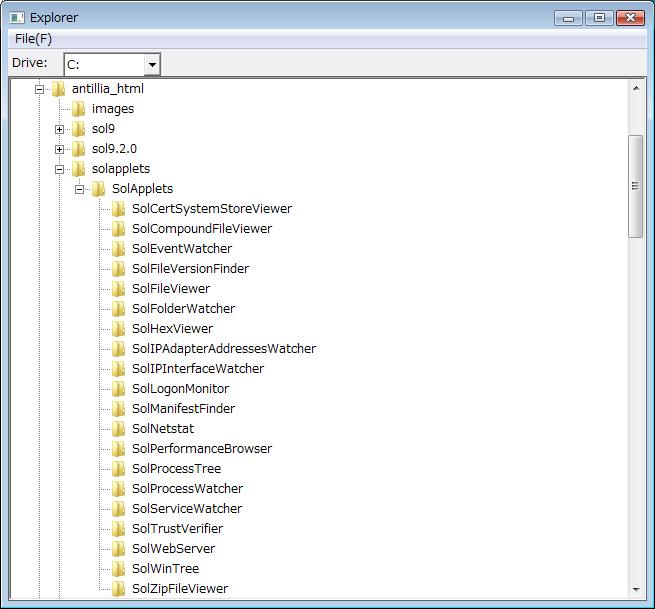Image resolution: width=655 pixels, height=609 pixels.
Task: Click the SolProcessTree folder icon
Action: click(118, 469)
